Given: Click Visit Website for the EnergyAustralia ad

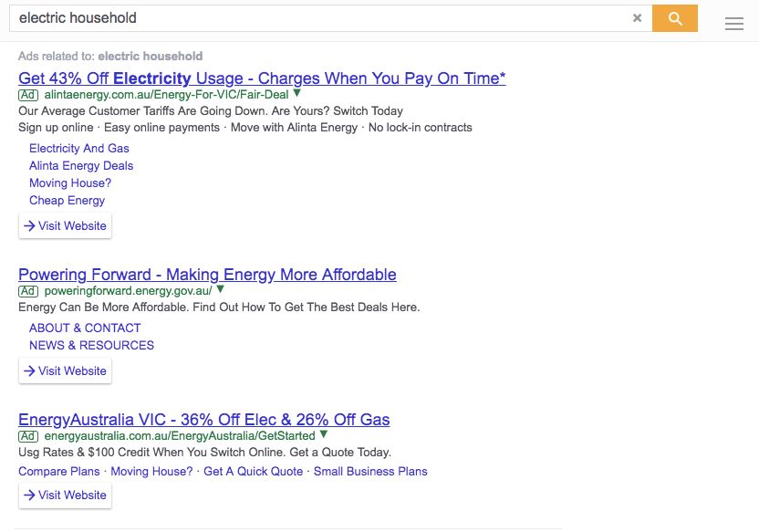Looking at the screenshot, I should click(x=66, y=495).
